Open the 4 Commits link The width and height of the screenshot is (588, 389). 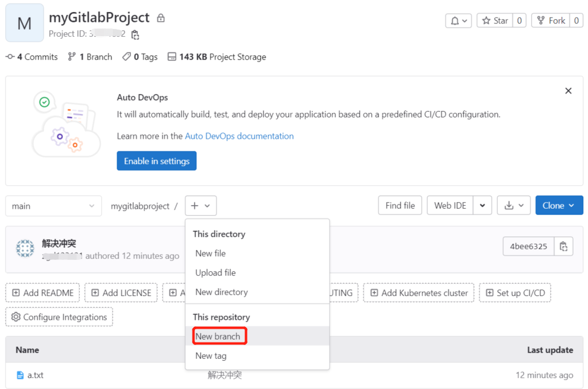(32, 57)
